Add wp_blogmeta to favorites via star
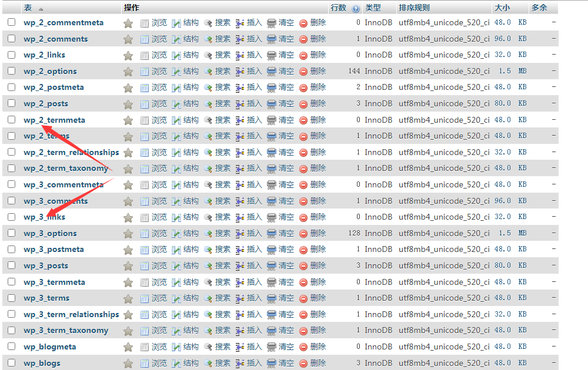 tap(128, 347)
